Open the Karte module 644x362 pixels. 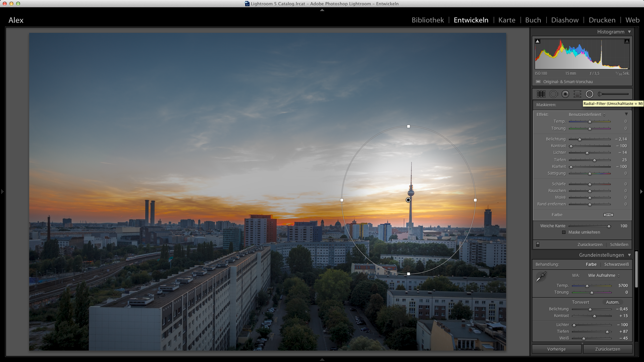506,20
